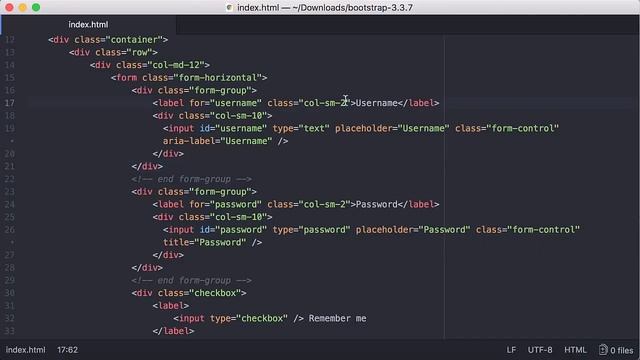The height and width of the screenshot is (360, 640).
Task: Click line number 30 in the gutter
Action: tap(10, 293)
